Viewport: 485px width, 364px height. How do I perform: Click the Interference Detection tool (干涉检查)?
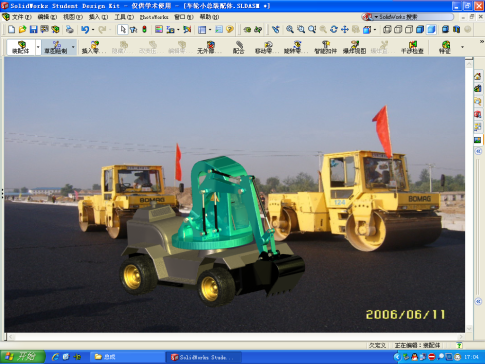coord(412,47)
